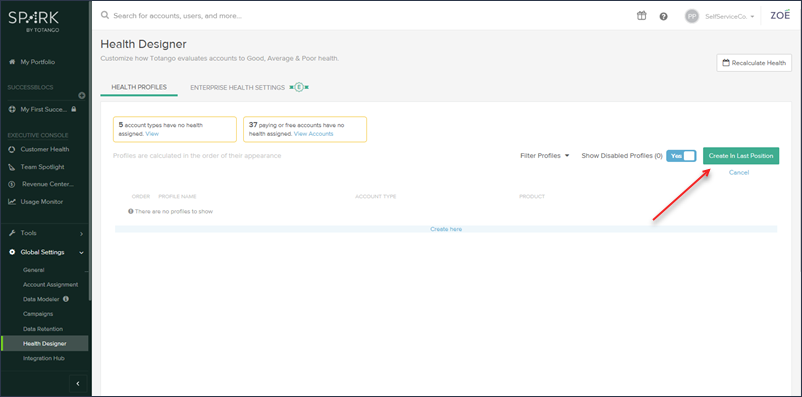Open Team Spotlight
This screenshot has height=397, width=802.
pyautogui.click(x=42, y=167)
